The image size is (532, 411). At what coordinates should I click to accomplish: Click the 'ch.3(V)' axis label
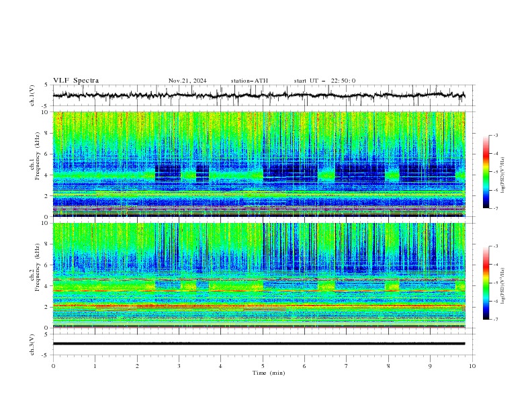click(32, 345)
